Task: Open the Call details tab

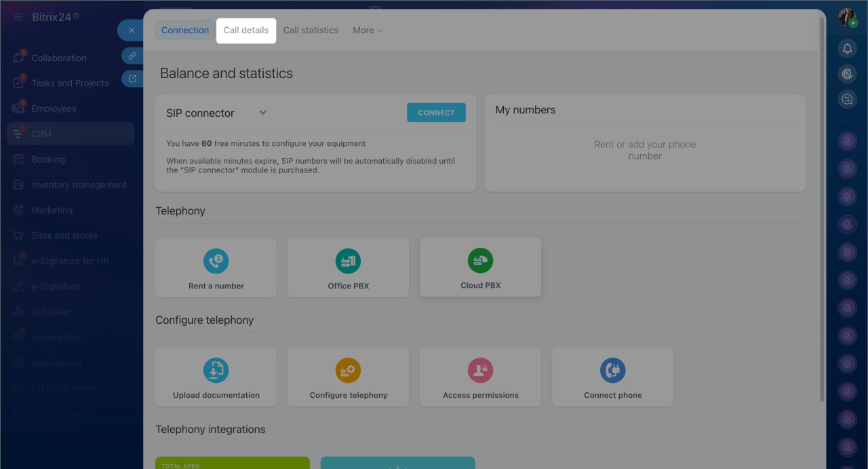Action: [x=246, y=31]
